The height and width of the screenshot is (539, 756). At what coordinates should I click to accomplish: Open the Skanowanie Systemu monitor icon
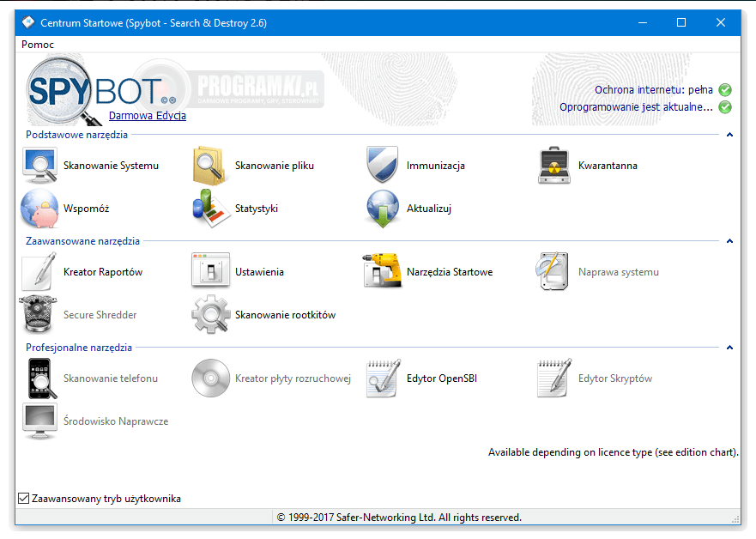click(40, 166)
